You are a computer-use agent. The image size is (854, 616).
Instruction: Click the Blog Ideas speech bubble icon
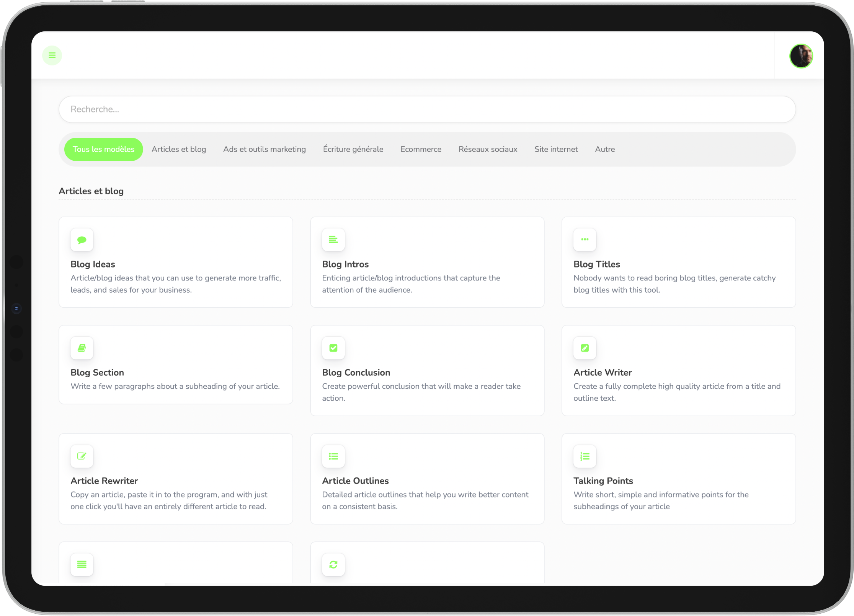click(82, 240)
